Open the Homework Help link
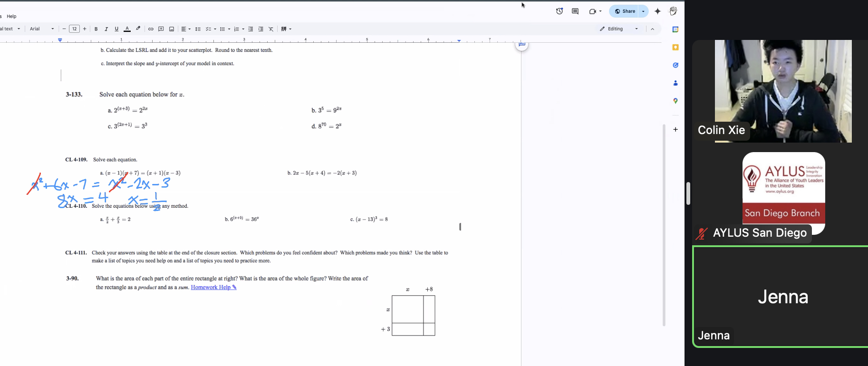The image size is (868, 366). (x=213, y=287)
